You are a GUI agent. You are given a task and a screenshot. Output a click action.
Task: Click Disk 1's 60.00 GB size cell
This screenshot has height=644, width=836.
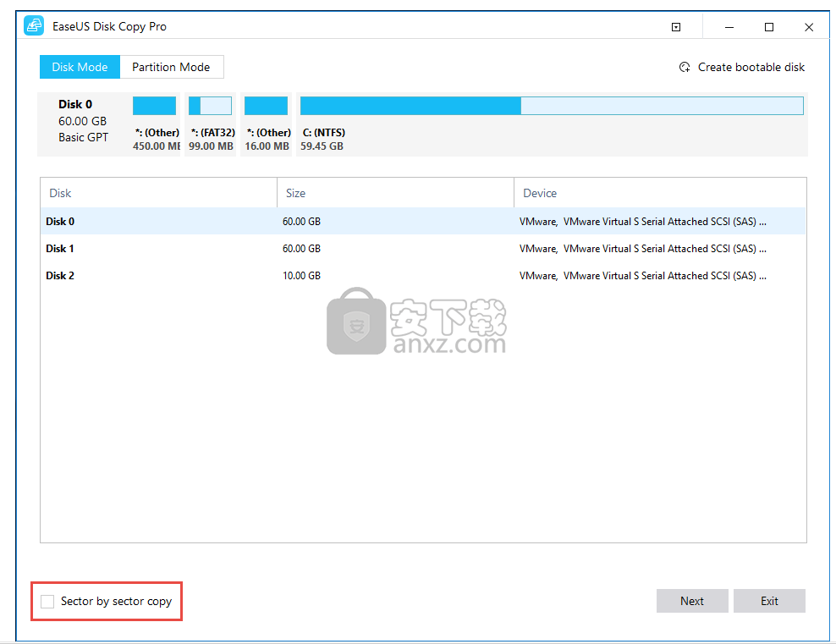point(302,249)
